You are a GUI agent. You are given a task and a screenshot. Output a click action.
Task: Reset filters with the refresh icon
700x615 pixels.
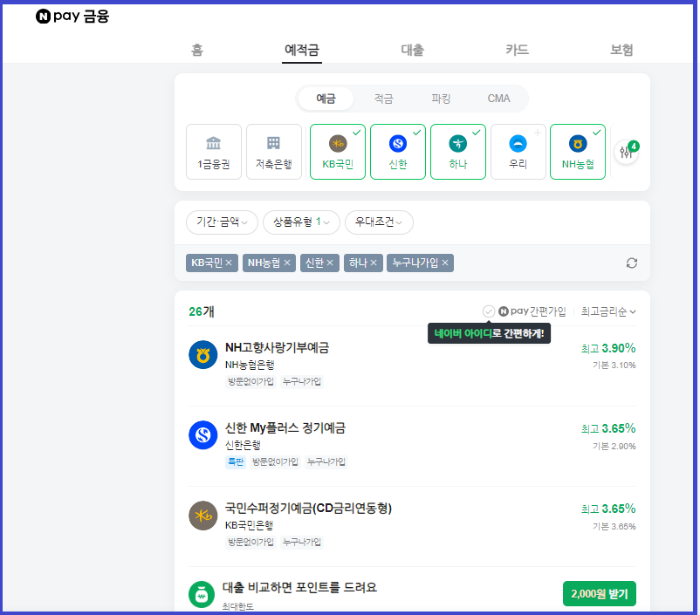pyautogui.click(x=631, y=263)
